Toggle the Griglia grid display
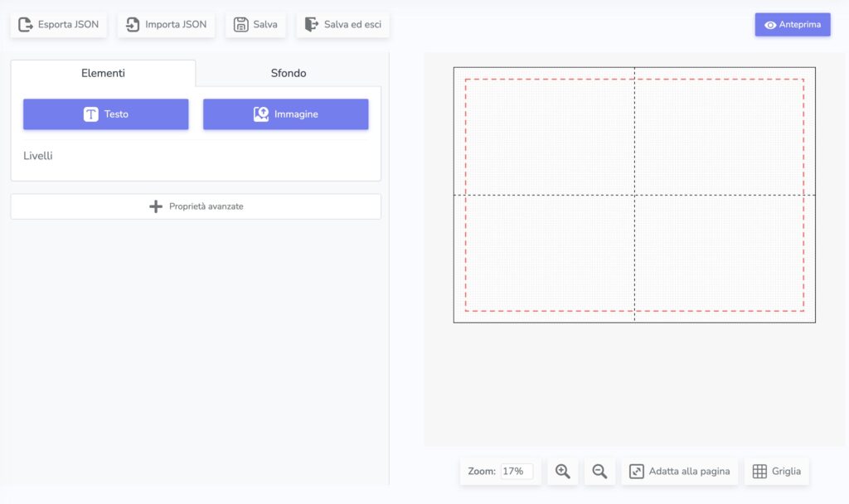This screenshot has height=504, width=849. click(777, 472)
